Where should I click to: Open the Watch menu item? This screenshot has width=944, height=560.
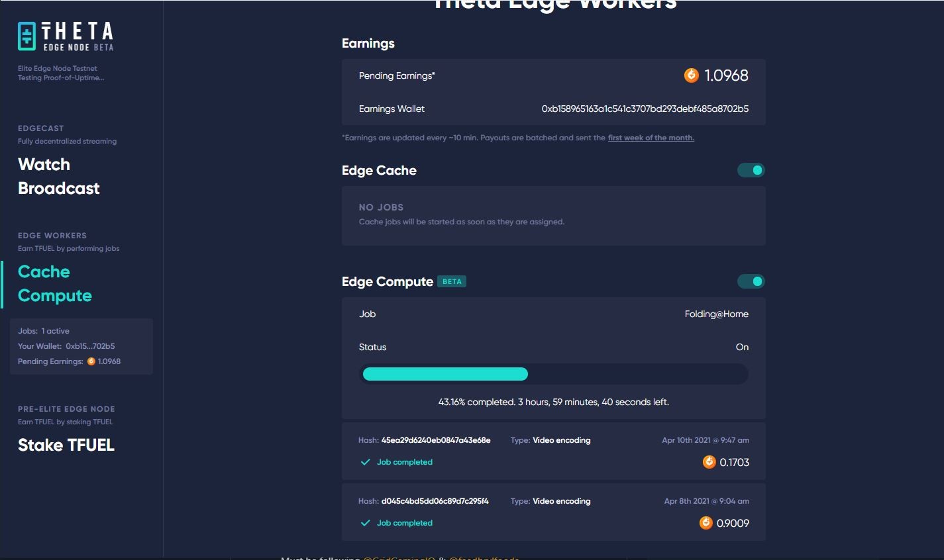[44, 164]
